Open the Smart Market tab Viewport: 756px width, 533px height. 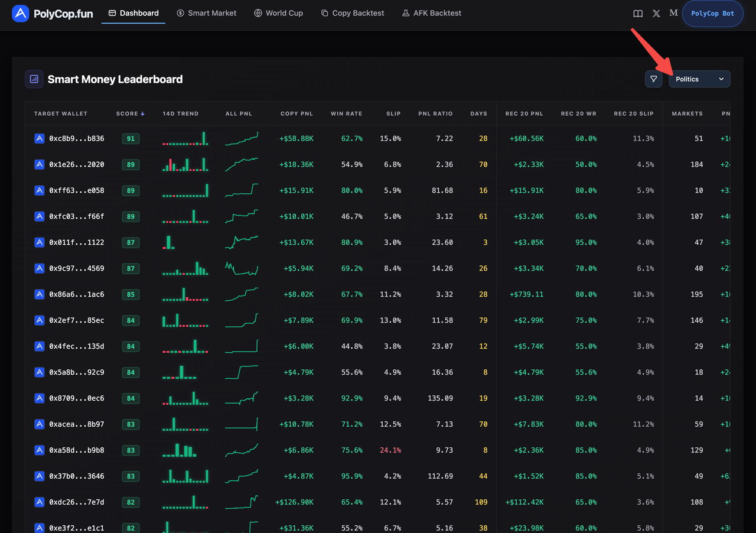pyautogui.click(x=207, y=13)
